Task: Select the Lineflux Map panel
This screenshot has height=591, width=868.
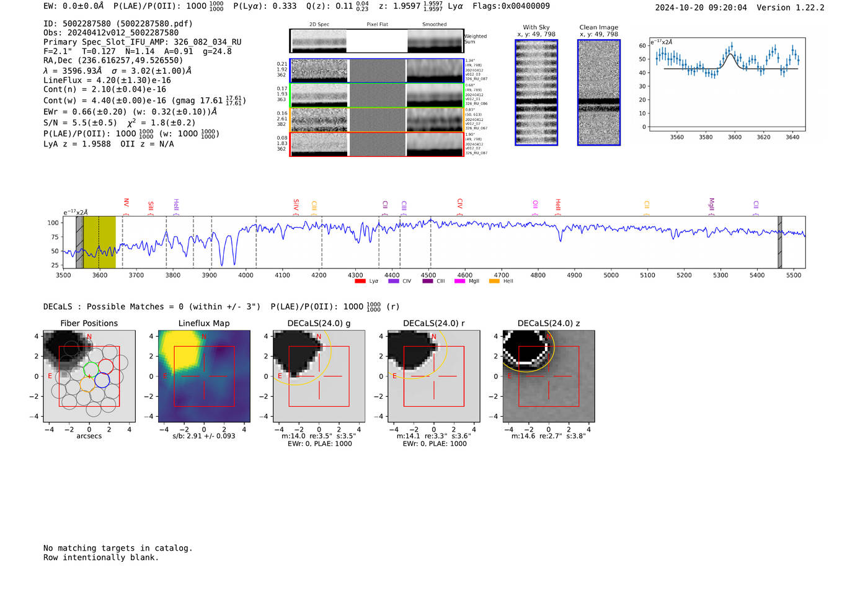Action: pyautogui.click(x=204, y=376)
